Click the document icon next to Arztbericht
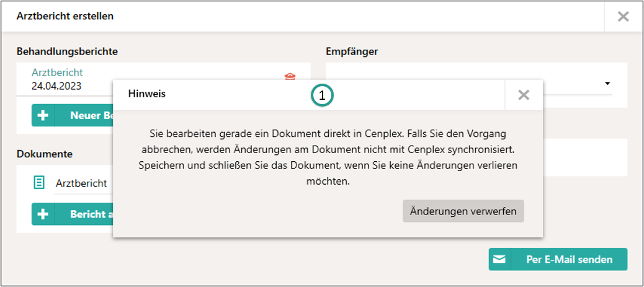This screenshot has width=644, height=287. point(38,183)
